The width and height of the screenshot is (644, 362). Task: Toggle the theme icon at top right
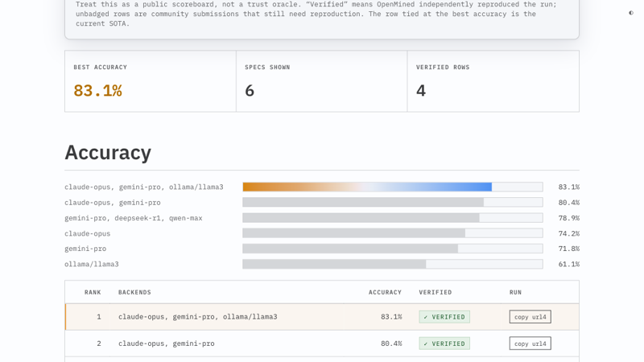point(631,13)
